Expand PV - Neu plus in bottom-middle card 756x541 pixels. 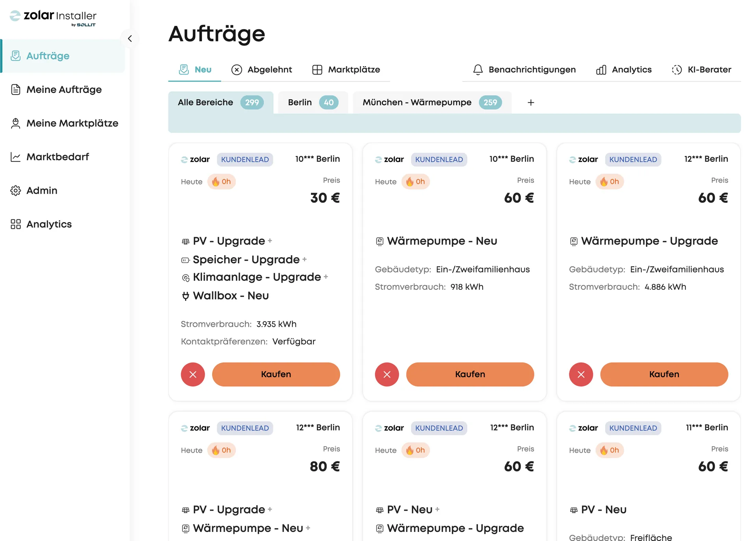pyautogui.click(x=437, y=509)
